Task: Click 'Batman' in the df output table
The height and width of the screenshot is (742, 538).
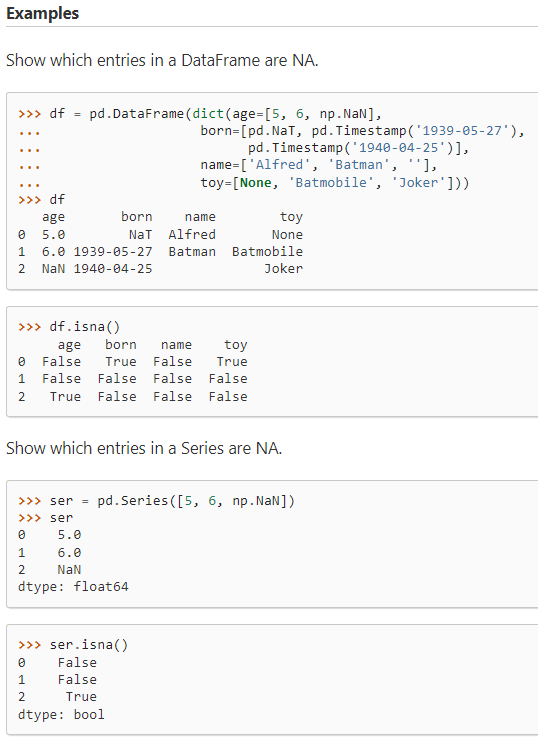Action: (192, 251)
